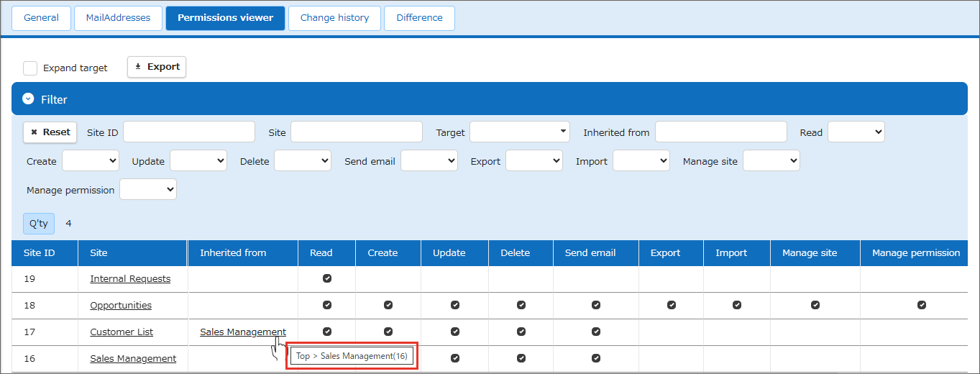Enable the Expand target checkbox
The image size is (980, 374).
click(x=30, y=68)
